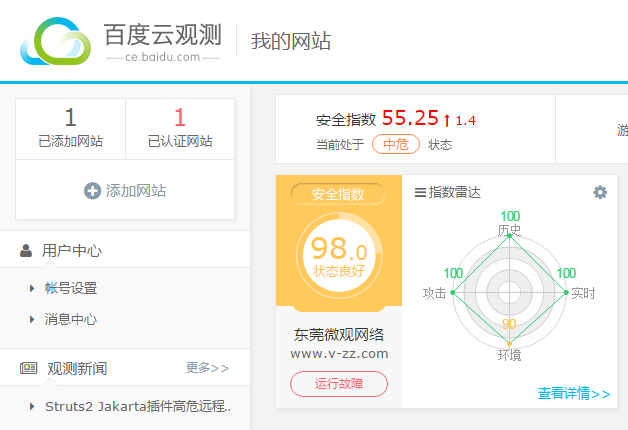Click the plus icon beside 添加网站
Image resolution: width=628 pixels, height=430 pixels.
92,191
